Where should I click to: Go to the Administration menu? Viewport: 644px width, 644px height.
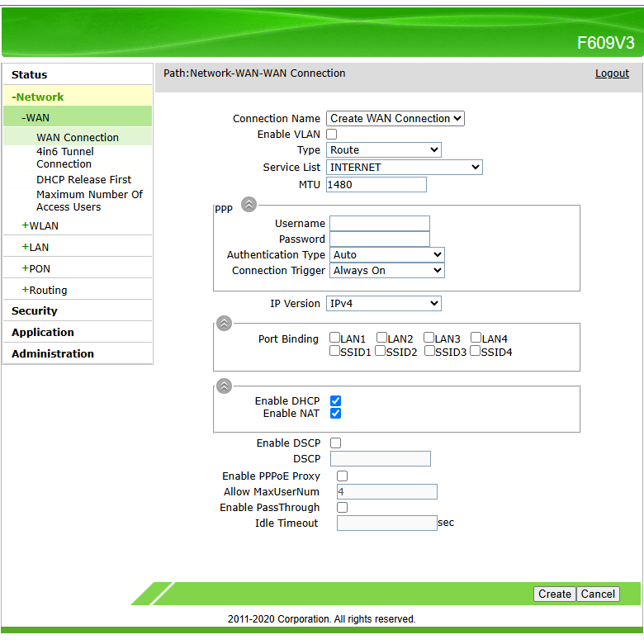click(x=53, y=354)
